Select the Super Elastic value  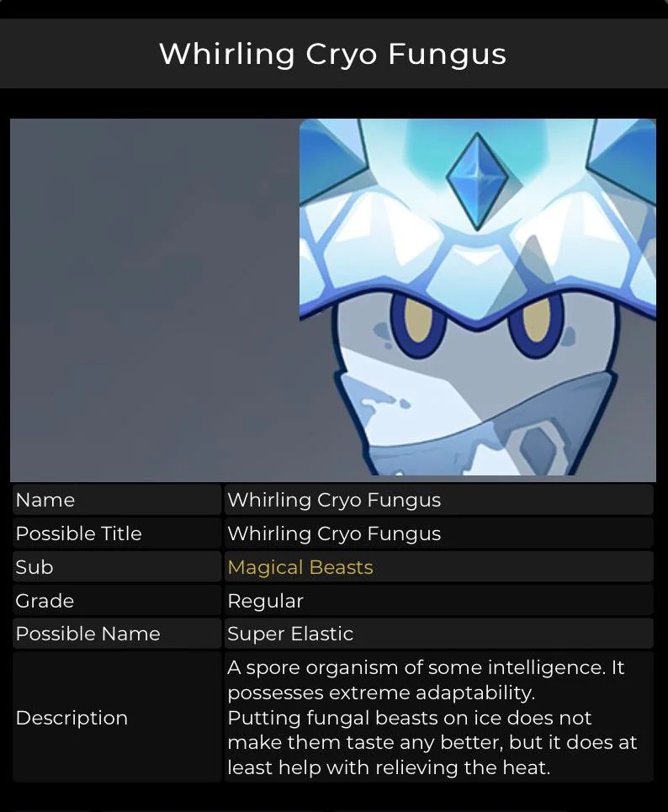point(290,634)
